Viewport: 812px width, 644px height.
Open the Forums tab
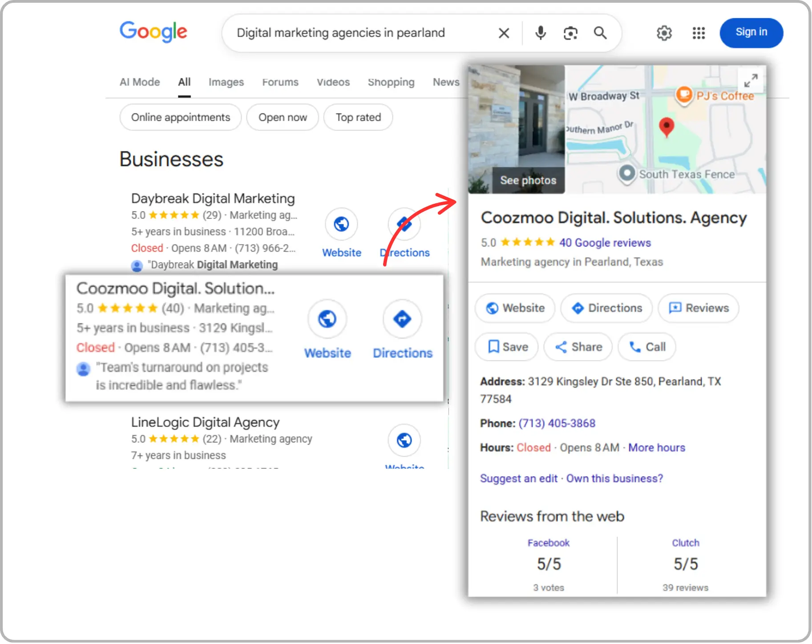coord(280,82)
